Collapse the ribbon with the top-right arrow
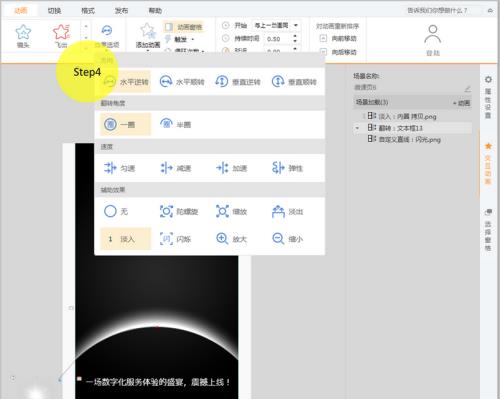This screenshot has height=399, width=500. coord(490,11)
